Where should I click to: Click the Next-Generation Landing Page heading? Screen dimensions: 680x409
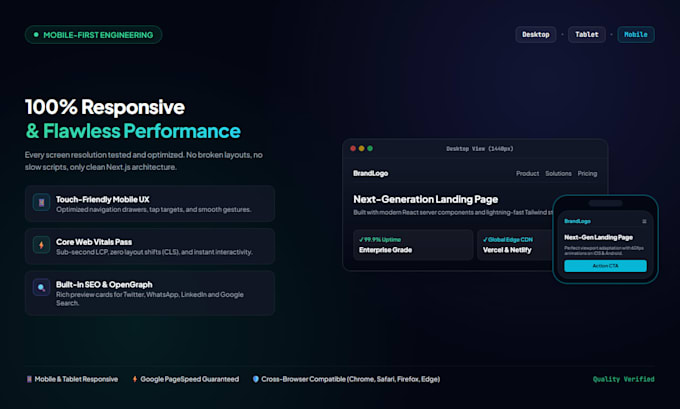(425, 200)
